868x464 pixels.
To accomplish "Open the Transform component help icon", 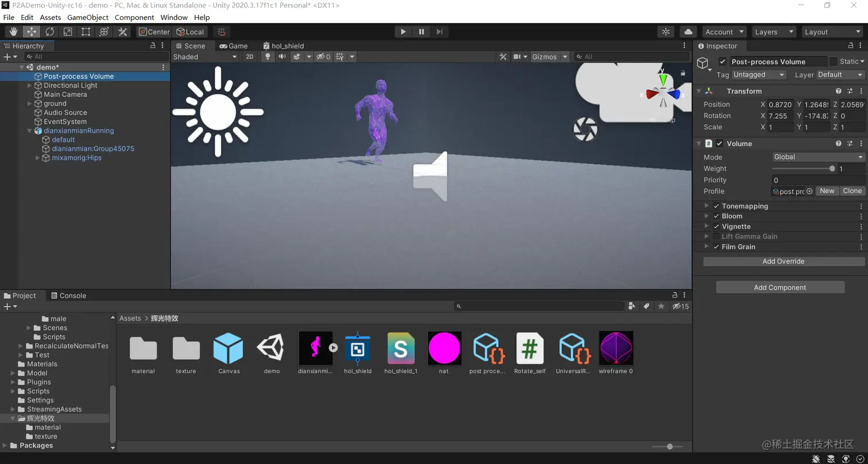I will tap(839, 91).
